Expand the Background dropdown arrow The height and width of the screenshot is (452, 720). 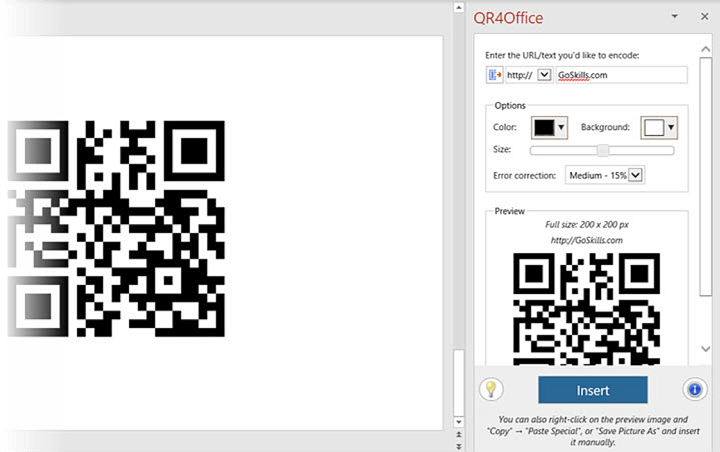pyautogui.click(x=671, y=128)
